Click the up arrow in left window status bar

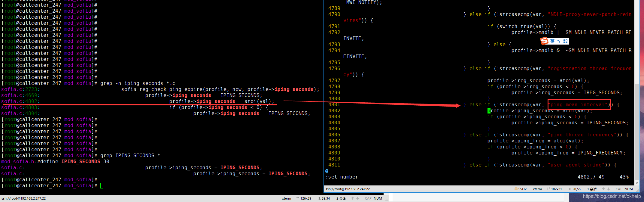point(353,198)
